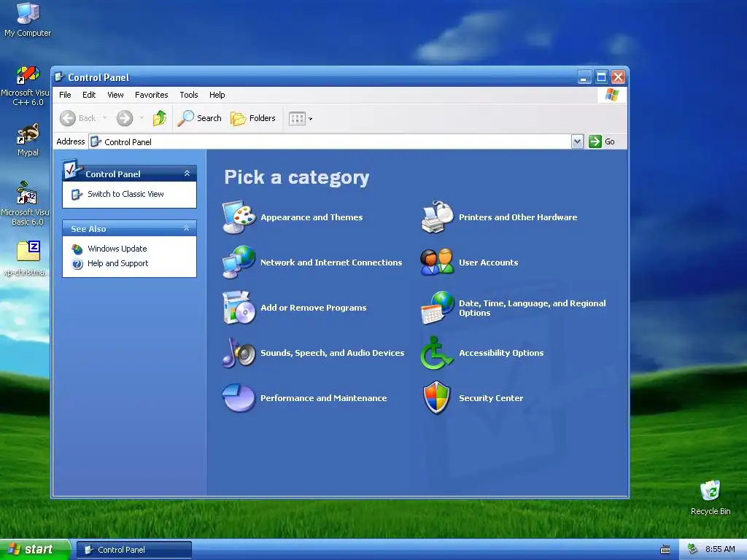Click the Printers and Other Hardware icon

438,217
